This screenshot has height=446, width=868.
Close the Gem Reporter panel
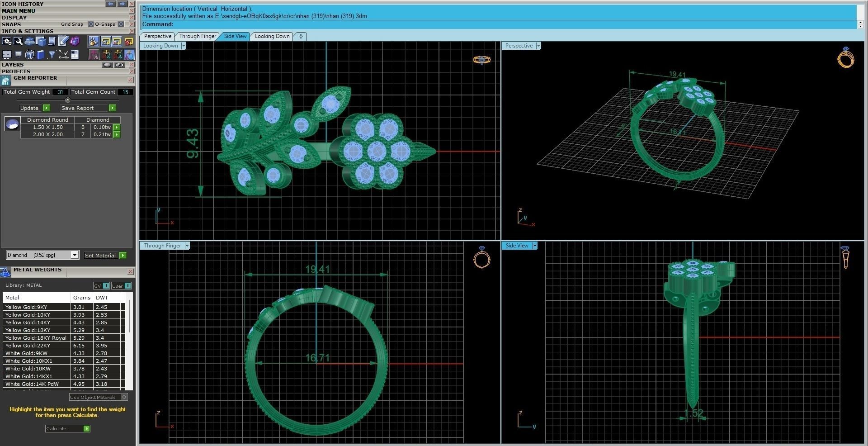click(130, 80)
